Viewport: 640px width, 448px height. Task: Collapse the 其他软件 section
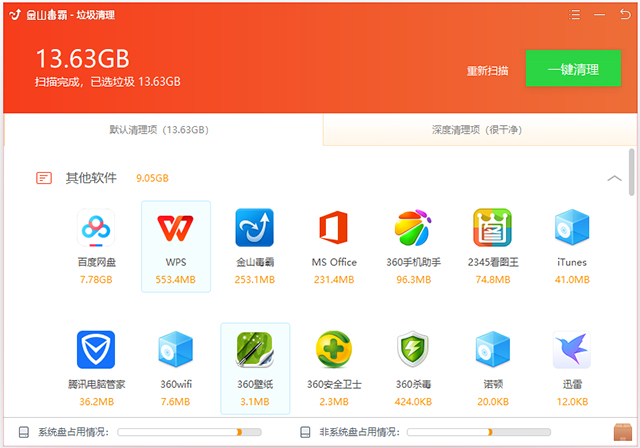pyautogui.click(x=615, y=178)
